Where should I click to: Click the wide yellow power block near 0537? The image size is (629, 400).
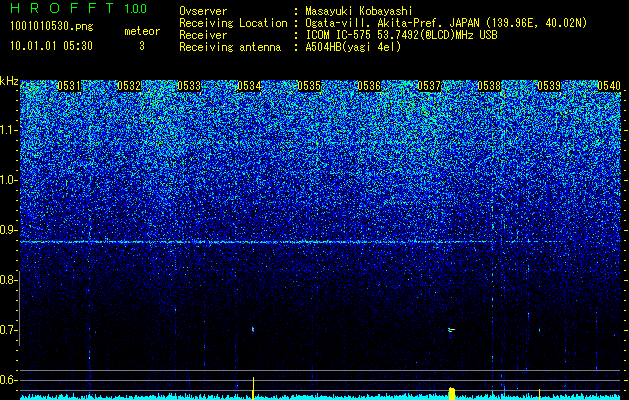pos(452,394)
